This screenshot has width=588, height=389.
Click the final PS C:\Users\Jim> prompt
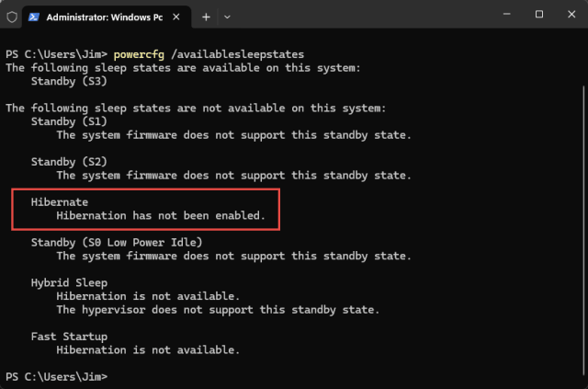coord(57,377)
